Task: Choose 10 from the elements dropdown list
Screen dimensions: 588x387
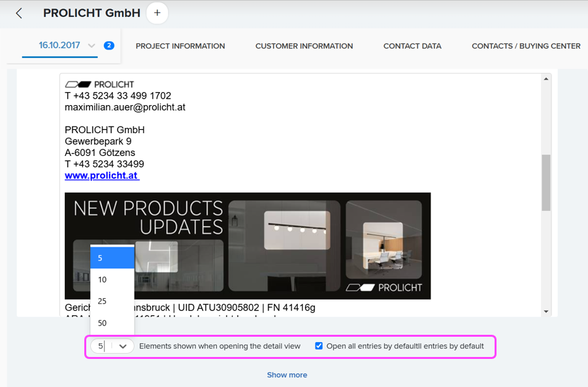Action: tap(112, 279)
